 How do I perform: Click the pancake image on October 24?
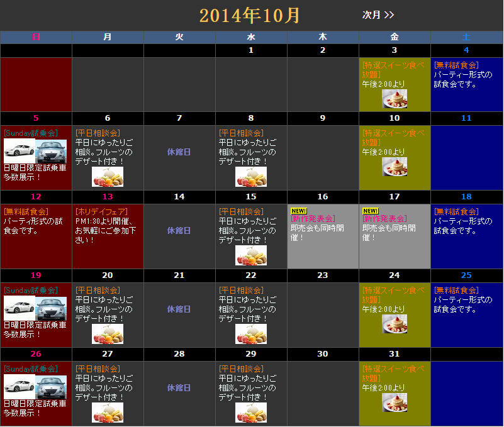(395, 324)
